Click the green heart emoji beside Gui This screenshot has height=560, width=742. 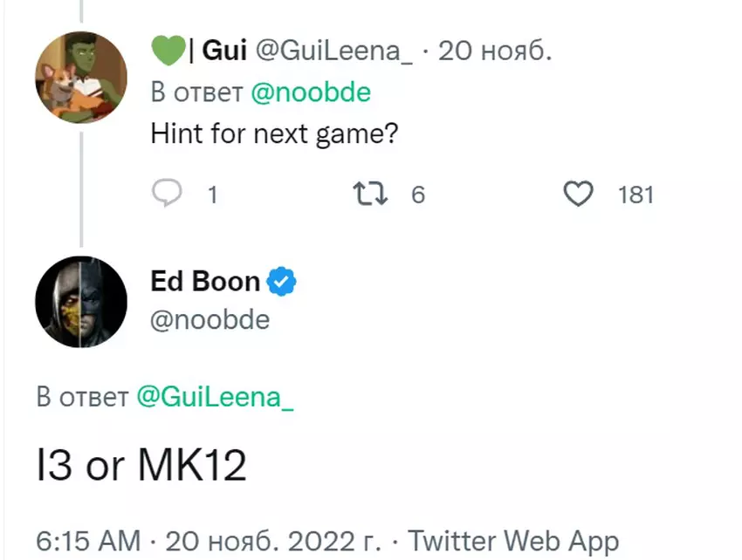pos(167,51)
